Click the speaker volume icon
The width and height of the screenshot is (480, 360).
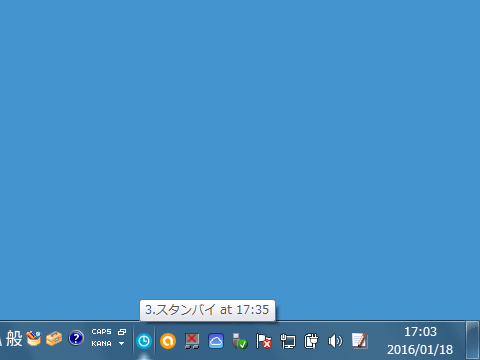point(335,341)
